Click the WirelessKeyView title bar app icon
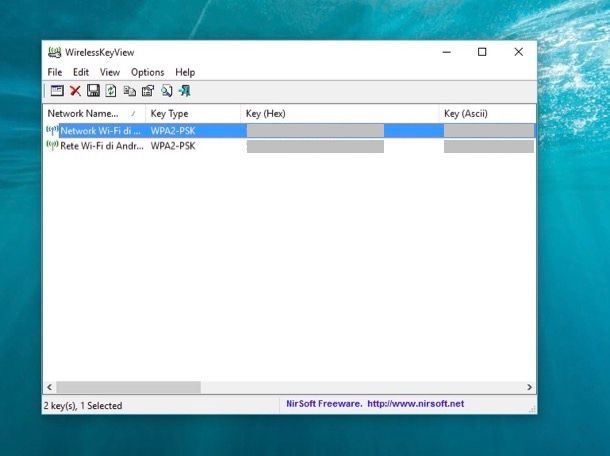The width and height of the screenshot is (610, 456). tap(54, 52)
